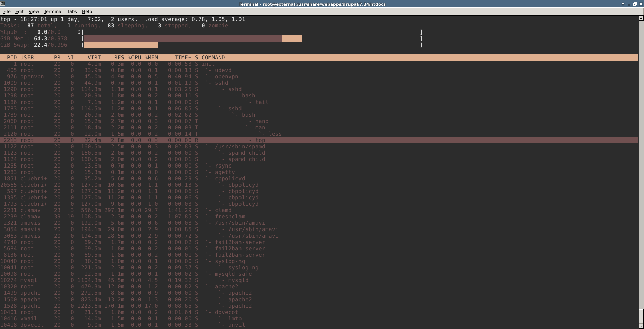Screen dimensions: 644x329
Task: Select the /usr/sbin/spamd parent row
Action: pyautogui.click(x=319, y=147)
